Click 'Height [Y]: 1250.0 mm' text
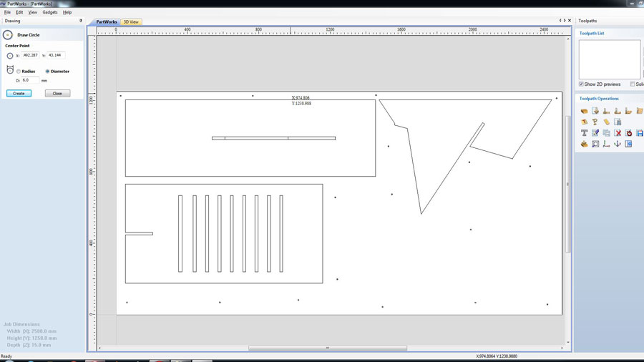The image size is (644, 362). tap(31, 338)
